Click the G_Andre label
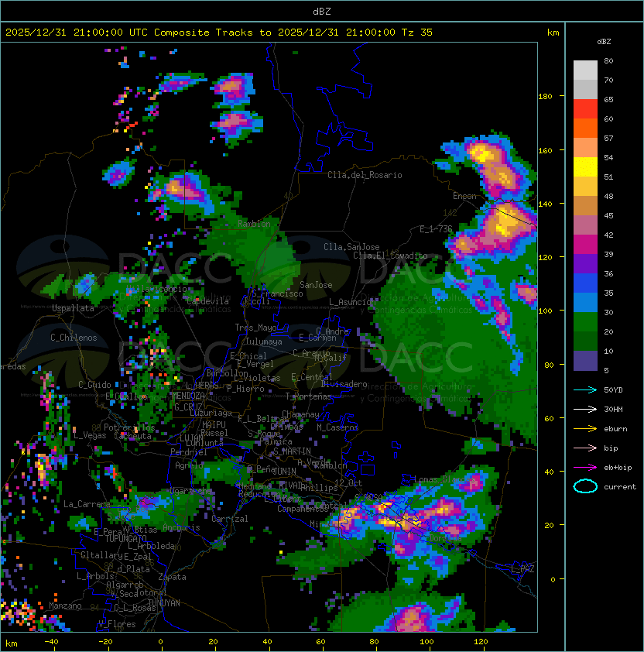This screenshot has height=652, width=644. coord(332,331)
